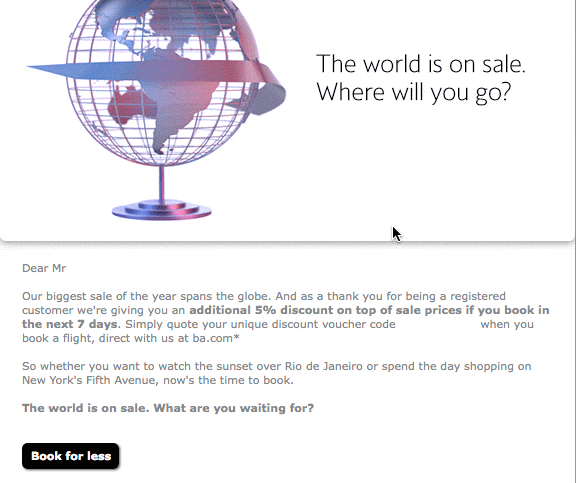Click the 'Dear Mr' greeting text
576x483 pixels.
[x=44, y=268]
